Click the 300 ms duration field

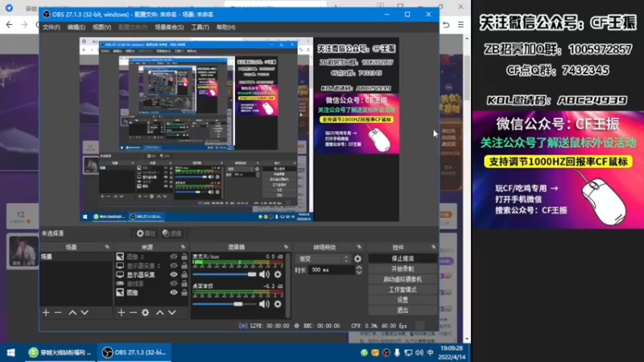(332, 269)
